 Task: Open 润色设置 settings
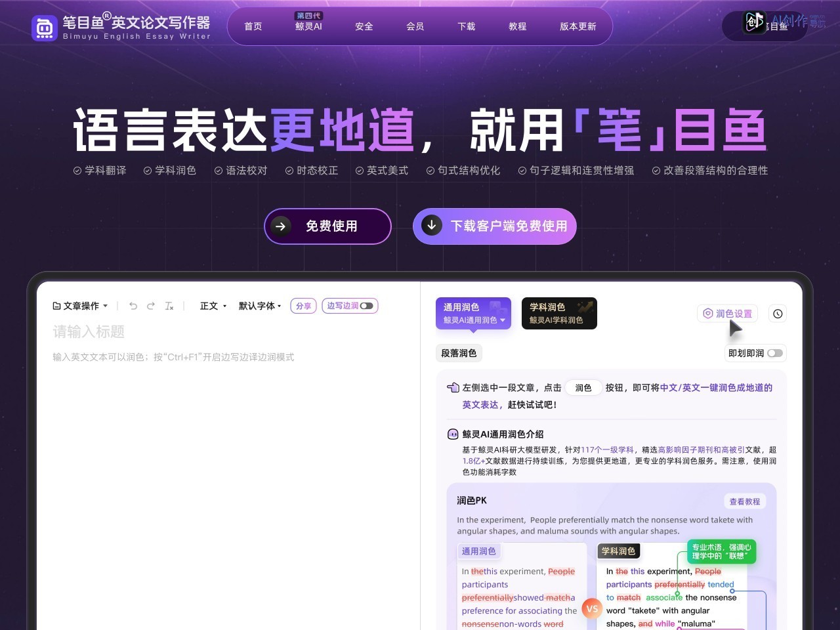click(x=728, y=314)
